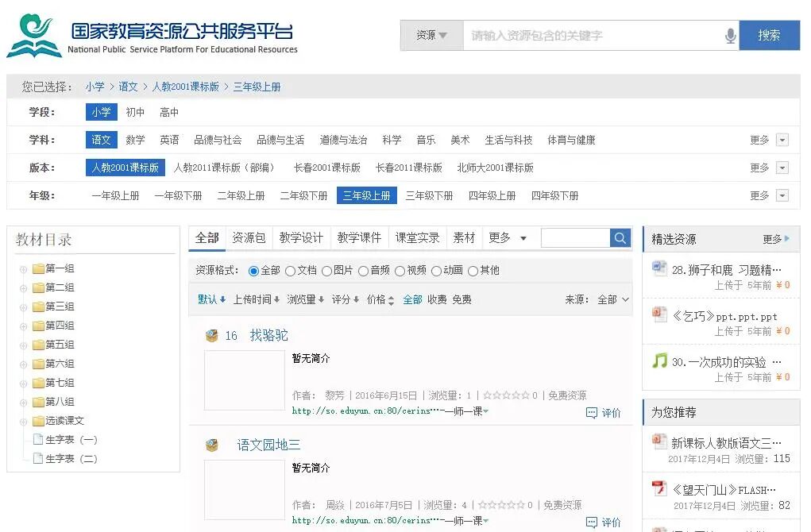Image resolution: width=811 pixels, height=532 pixels.
Task: Click the 评价 comment icon under 语文园地三
Action: pos(591,522)
